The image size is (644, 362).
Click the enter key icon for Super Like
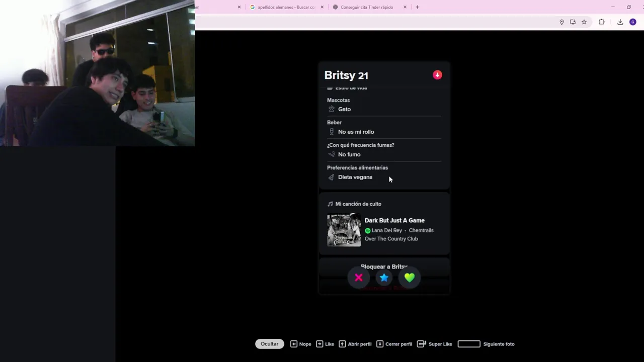pyautogui.click(x=422, y=344)
